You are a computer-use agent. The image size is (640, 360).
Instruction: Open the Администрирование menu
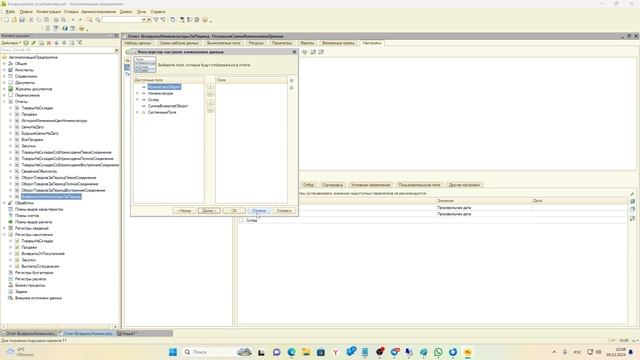click(x=98, y=12)
